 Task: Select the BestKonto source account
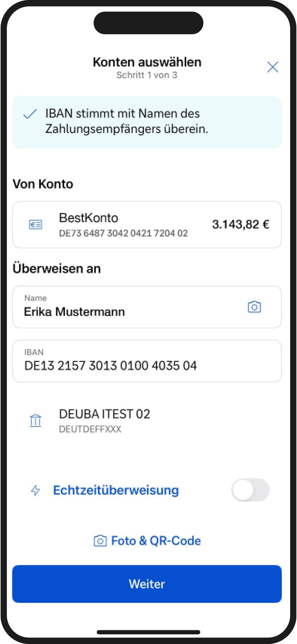[x=147, y=225]
